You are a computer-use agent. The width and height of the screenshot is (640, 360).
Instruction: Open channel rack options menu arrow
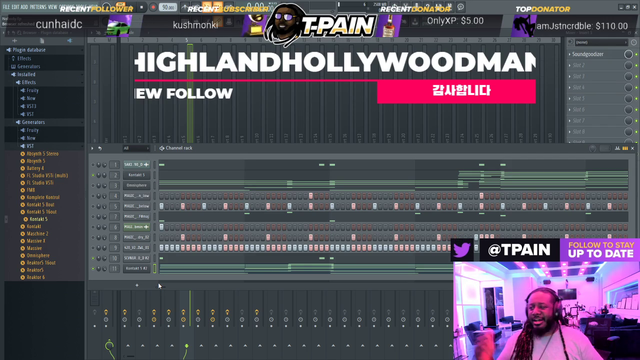[92, 148]
